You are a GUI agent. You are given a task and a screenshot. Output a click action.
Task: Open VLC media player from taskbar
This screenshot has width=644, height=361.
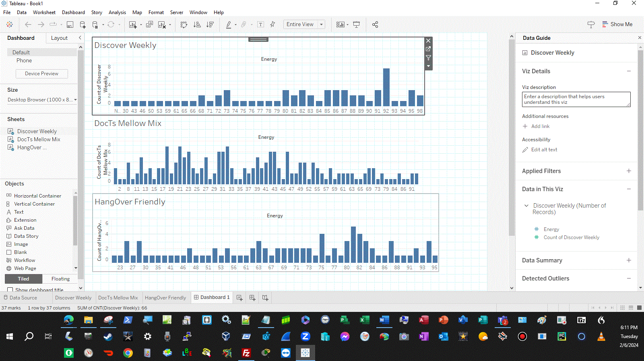tap(601, 336)
